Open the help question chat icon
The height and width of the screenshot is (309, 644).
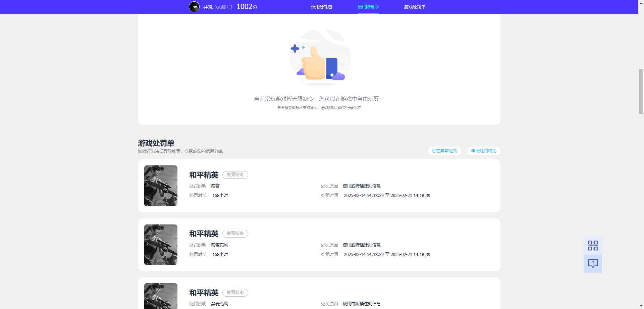tap(593, 264)
